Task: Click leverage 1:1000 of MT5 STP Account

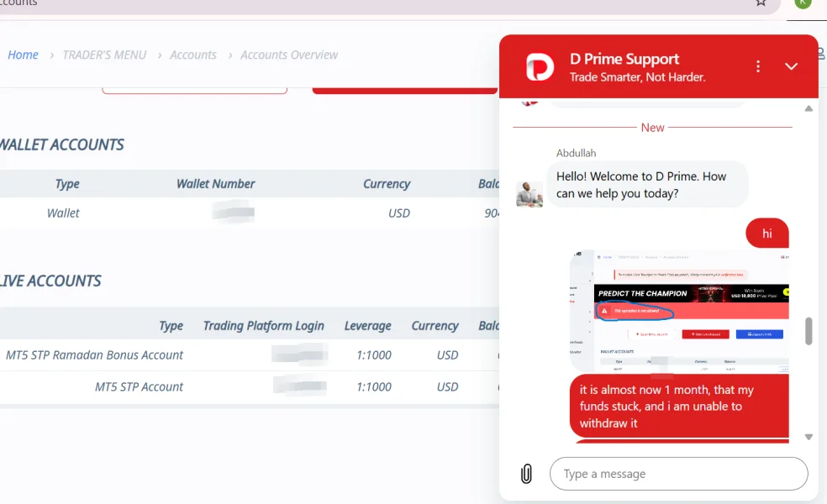Action: coord(374,387)
